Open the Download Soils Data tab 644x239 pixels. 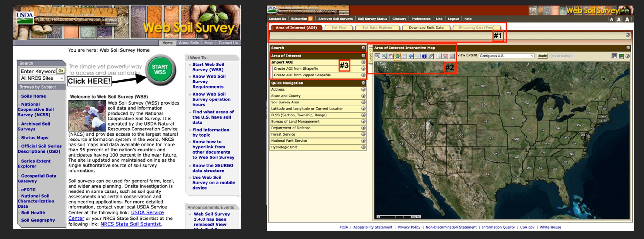point(426,28)
